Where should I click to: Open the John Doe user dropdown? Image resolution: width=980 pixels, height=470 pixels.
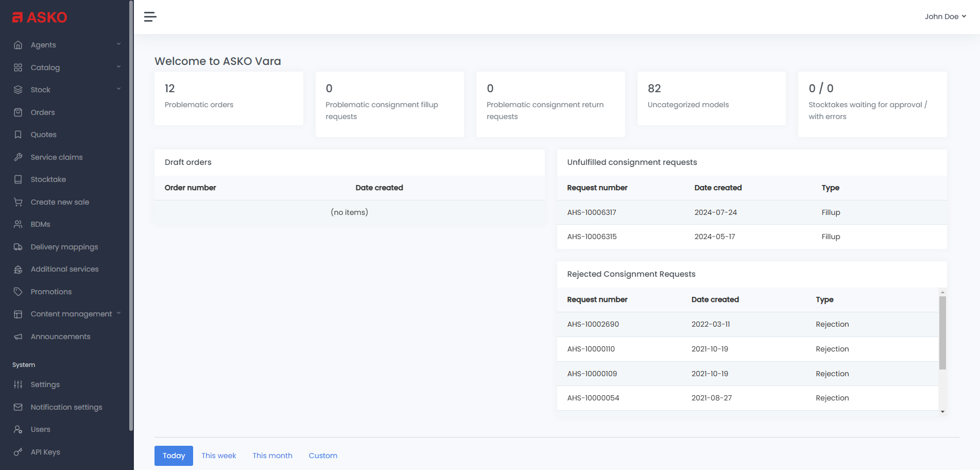945,16
